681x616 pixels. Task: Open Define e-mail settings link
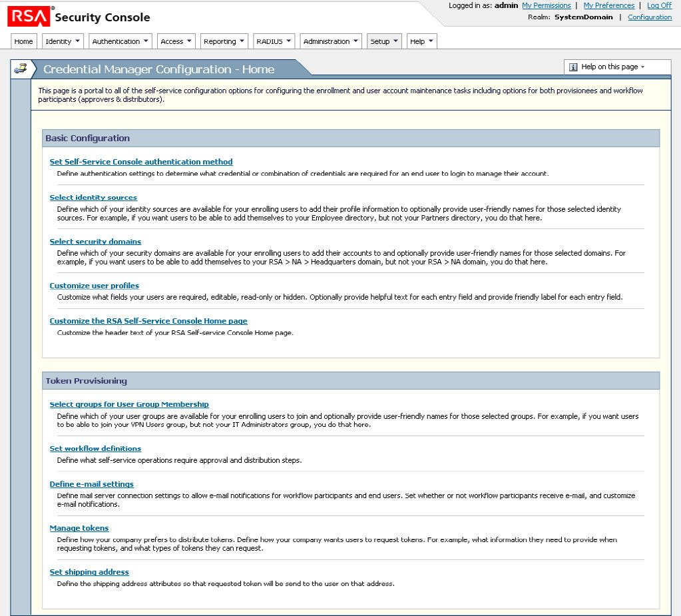[x=92, y=484]
